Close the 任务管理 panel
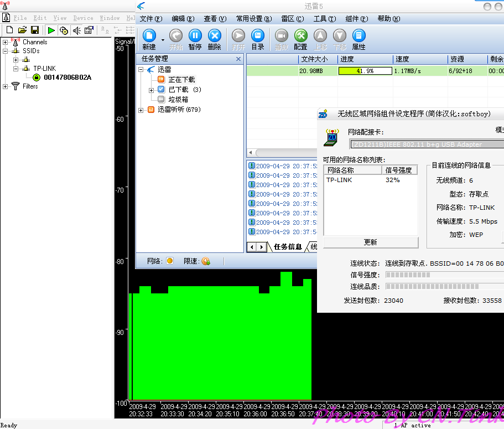 238,59
